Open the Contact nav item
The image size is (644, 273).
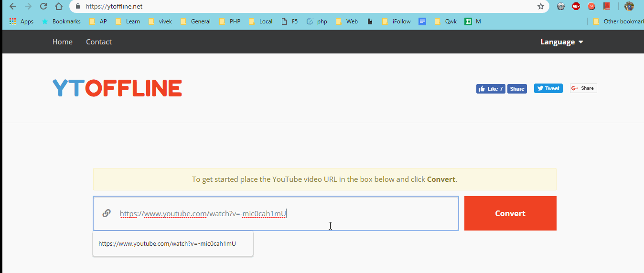pyautogui.click(x=99, y=42)
